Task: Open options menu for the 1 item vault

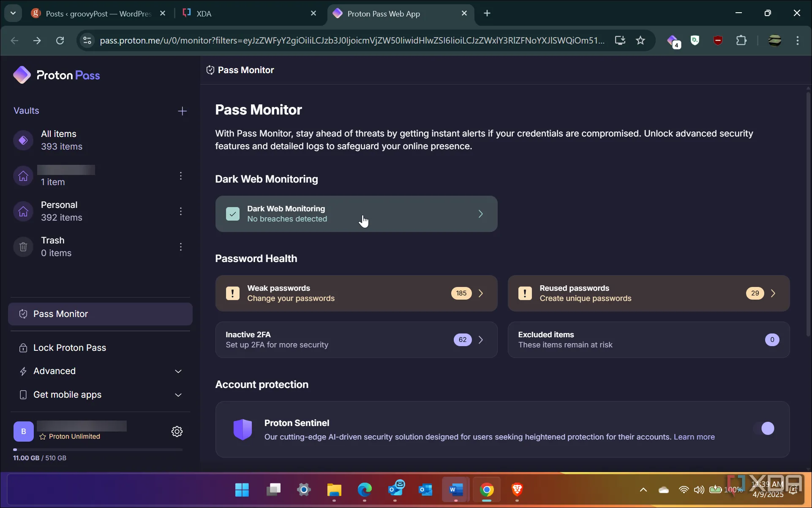Action: point(180,175)
